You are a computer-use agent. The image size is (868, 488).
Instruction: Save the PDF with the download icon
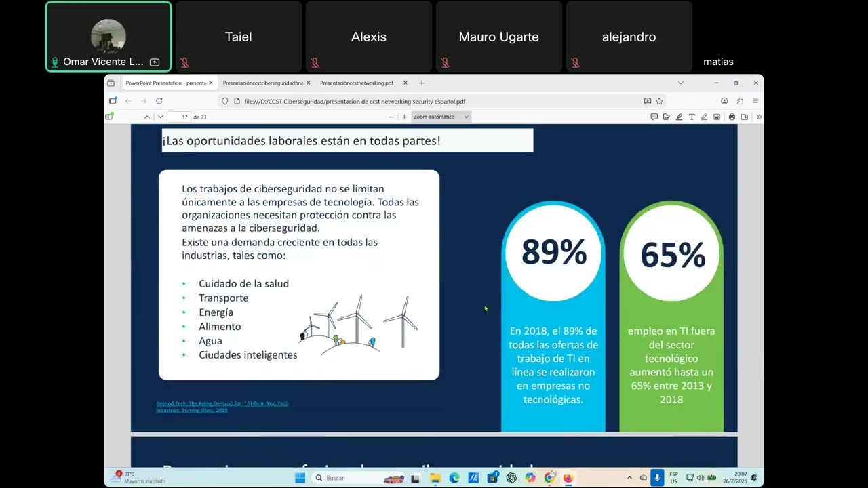745,117
